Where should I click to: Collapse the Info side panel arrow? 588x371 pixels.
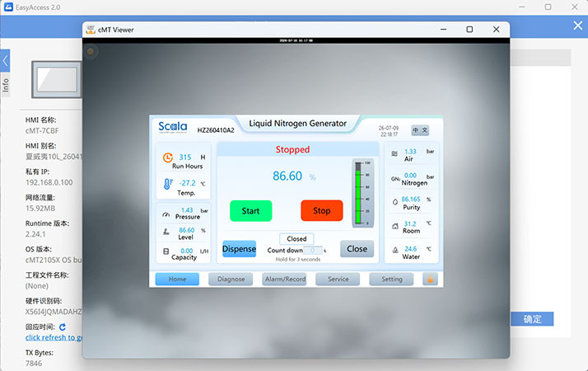point(5,60)
